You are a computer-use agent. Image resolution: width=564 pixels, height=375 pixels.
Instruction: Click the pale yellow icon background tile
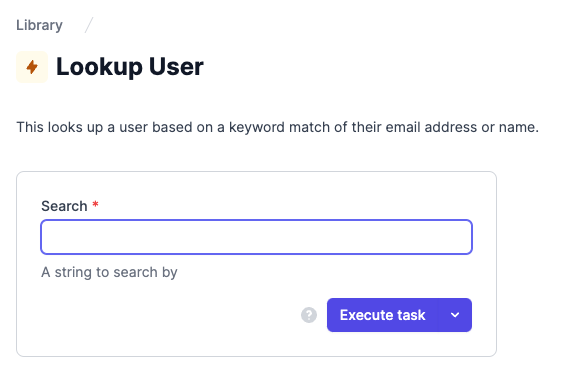point(32,67)
